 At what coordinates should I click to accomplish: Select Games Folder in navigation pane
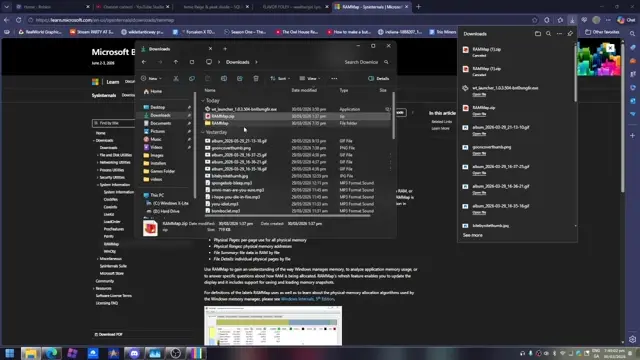click(162, 171)
